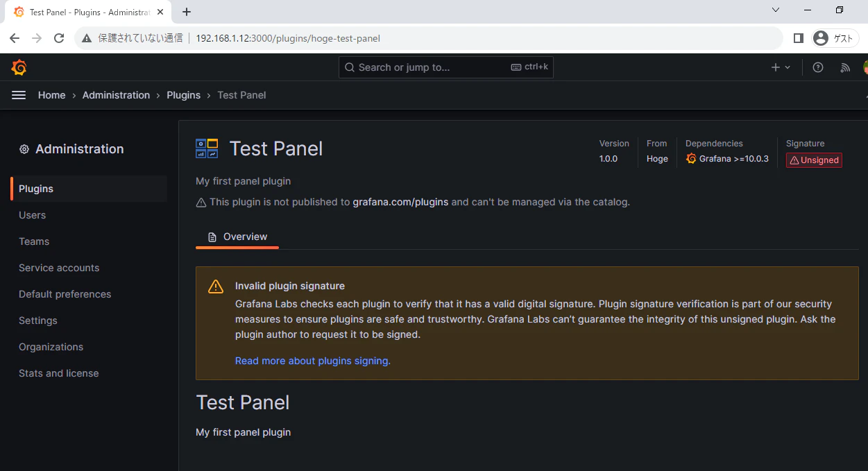Go to Administration breadcrumb
The height and width of the screenshot is (471, 868).
(x=116, y=95)
